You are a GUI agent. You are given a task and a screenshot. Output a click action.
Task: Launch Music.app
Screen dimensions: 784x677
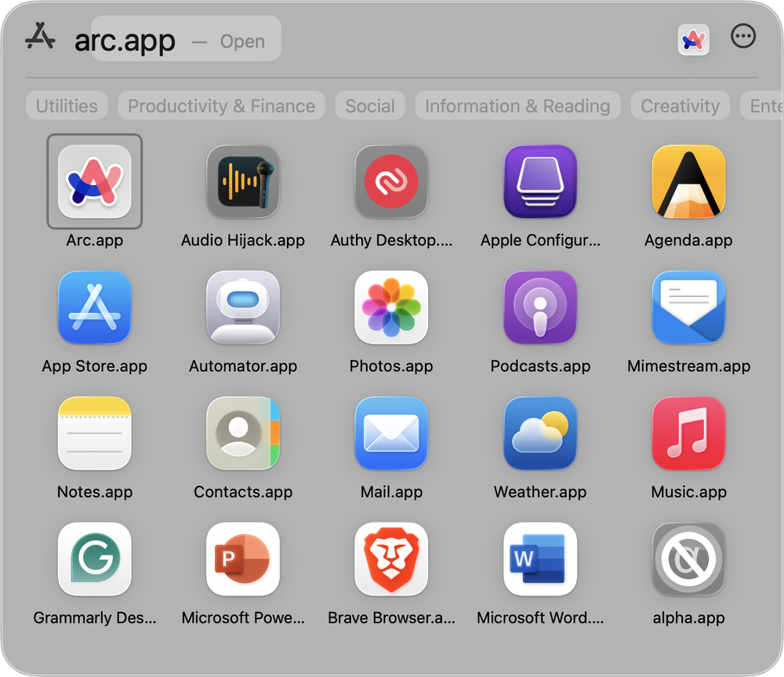tap(688, 433)
